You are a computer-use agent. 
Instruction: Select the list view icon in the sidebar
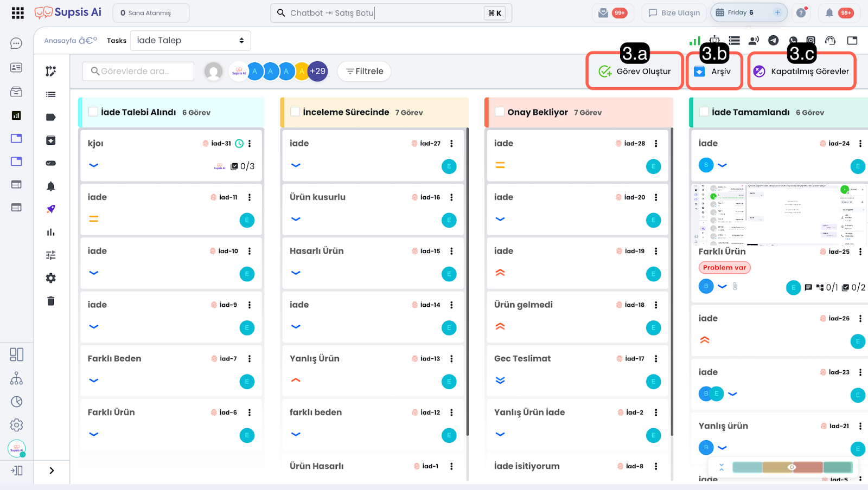pyautogui.click(x=50, y=94)
